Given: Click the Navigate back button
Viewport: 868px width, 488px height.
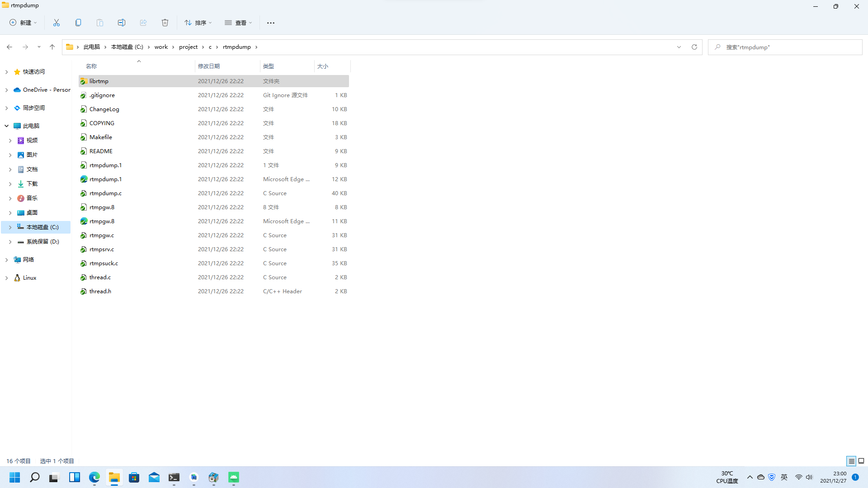Looking at the screenshot, I should click(x=9, y=47).
